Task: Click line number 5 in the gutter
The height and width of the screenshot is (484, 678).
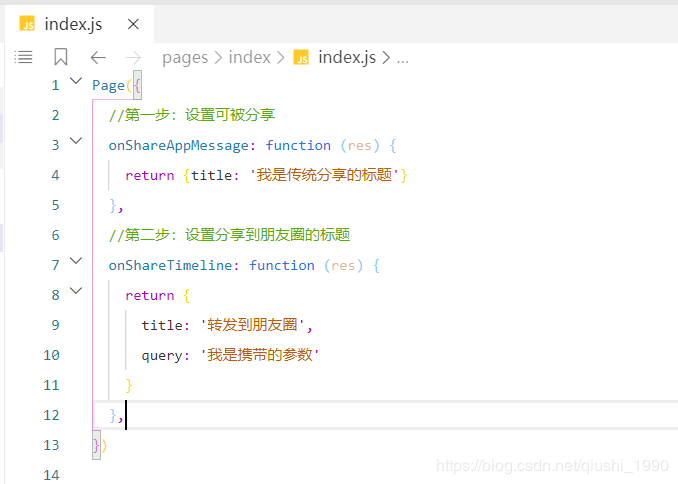Action: [55, 205]
